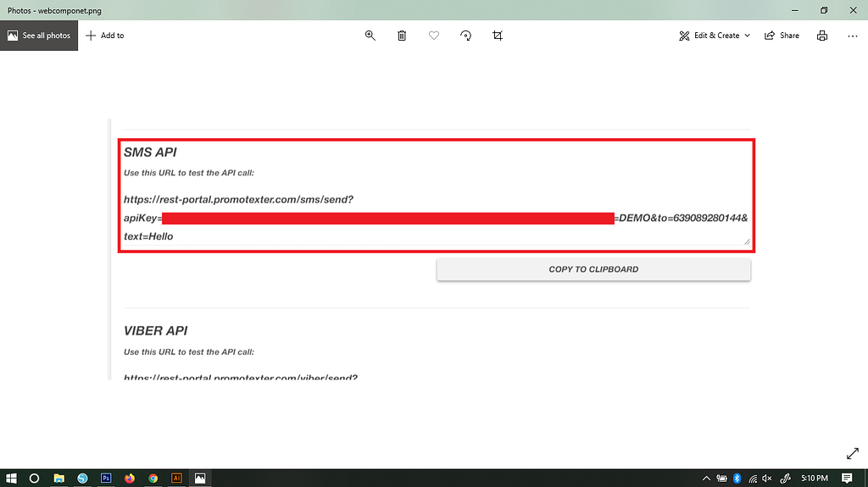
Task: Click the DEMO&to=639089280144& text
Action: pyautogui.click(x=682, y=218)
